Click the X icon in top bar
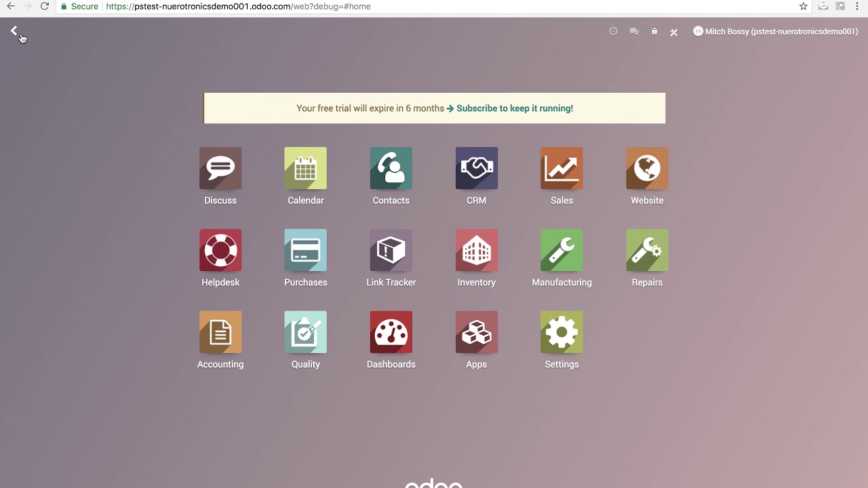The image size is (868, 488). coord(674,32)
